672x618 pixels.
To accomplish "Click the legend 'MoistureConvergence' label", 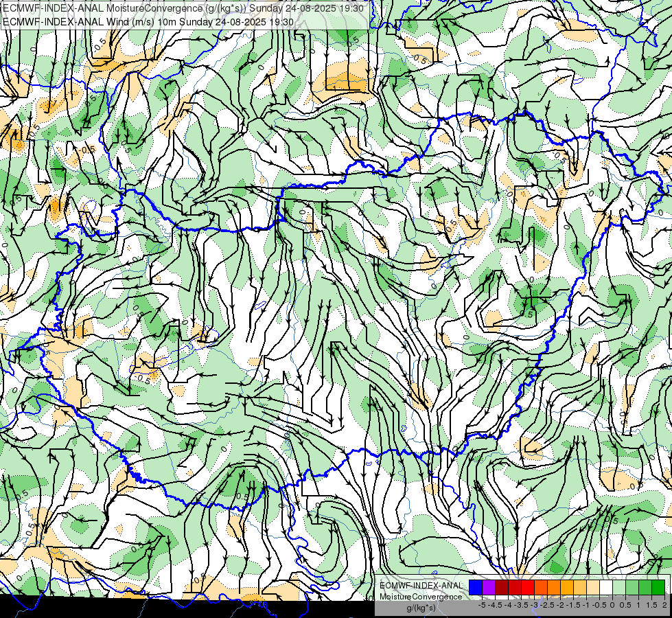I will pyautogui.click(x=421, y=597).
